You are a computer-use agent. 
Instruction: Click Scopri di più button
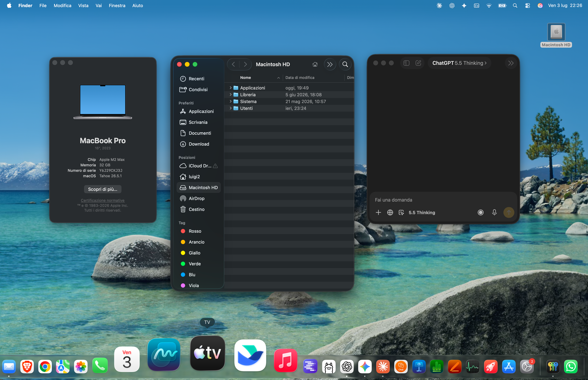click(x=103, y=189)
